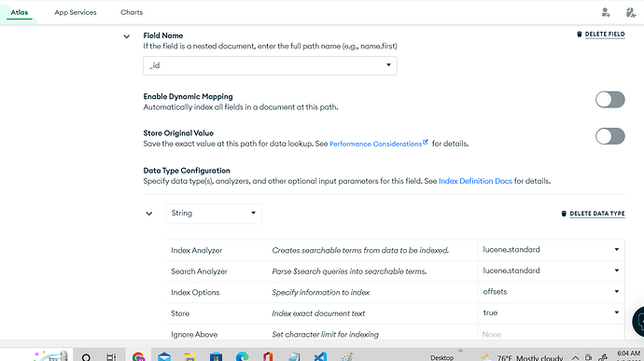Switch to the Charts tab
The height and width of the screenshot is (361, 644).
(x=132, y=12)
